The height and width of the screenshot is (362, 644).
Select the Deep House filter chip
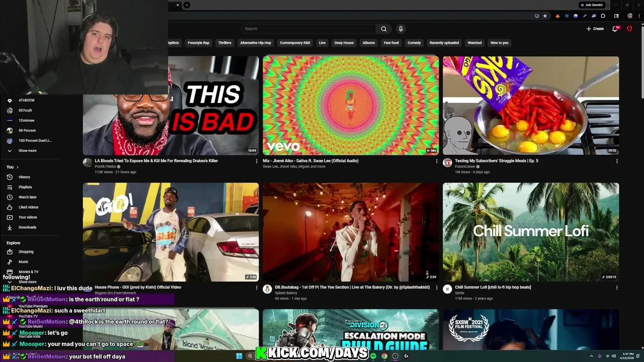pos(344,43)
